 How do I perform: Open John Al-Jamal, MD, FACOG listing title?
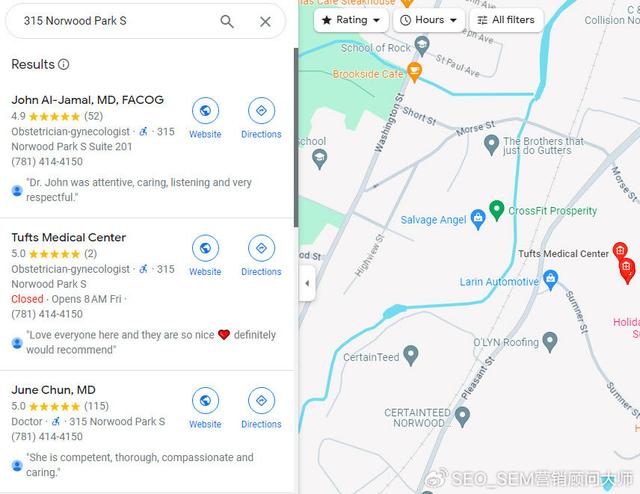[x=88, y=100]
